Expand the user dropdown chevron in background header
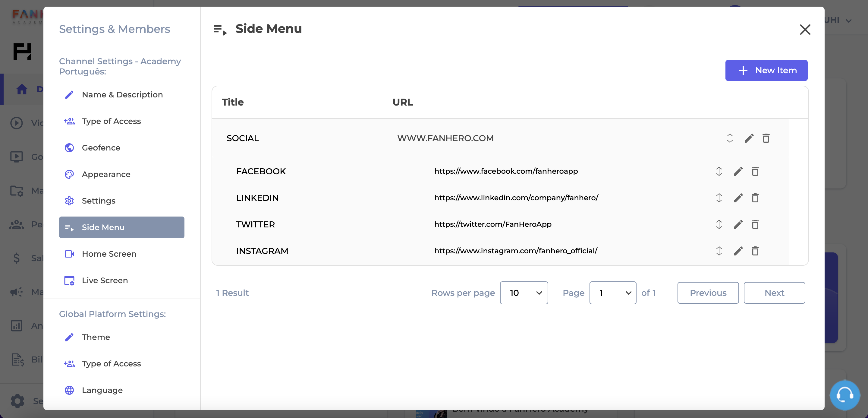Screen dimensions: 868x418 [849, 21]
